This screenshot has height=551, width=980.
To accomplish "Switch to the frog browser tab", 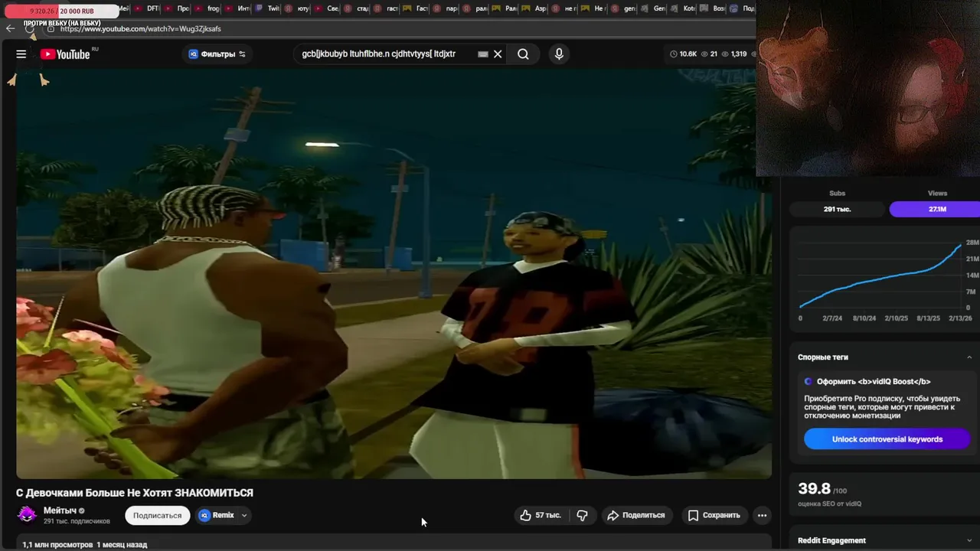I will (x=207, y=8).
